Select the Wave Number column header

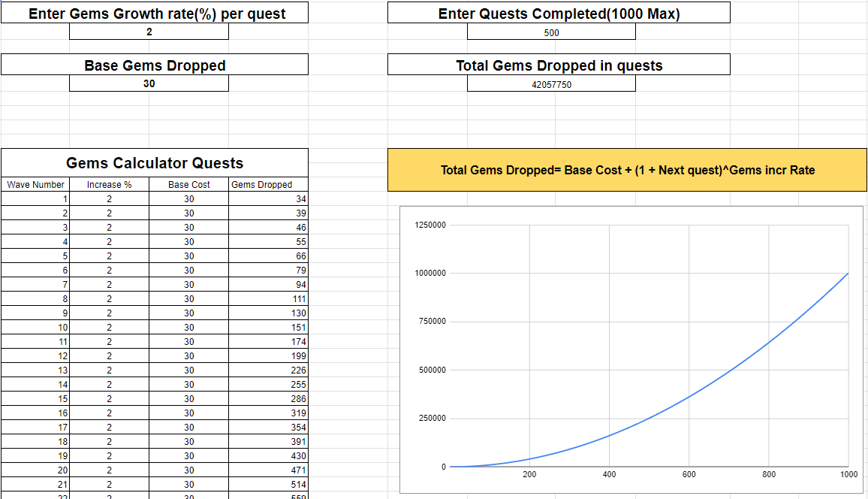coord(35,184)
